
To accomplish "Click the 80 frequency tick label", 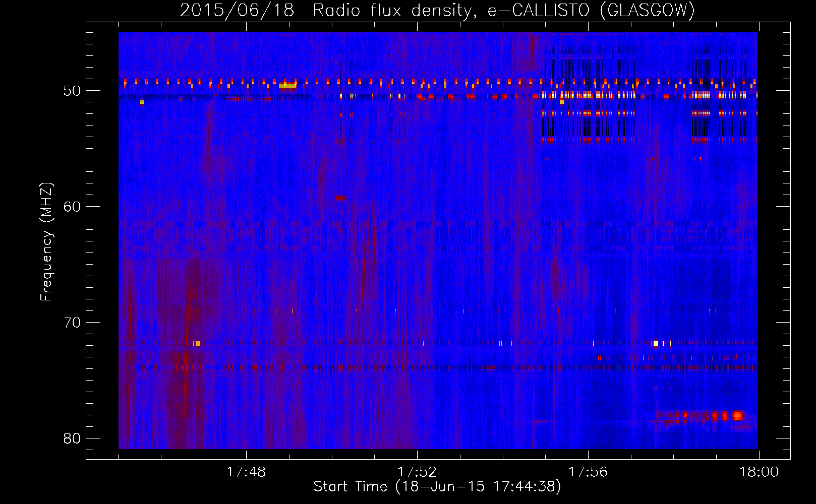I will [x=72, y=438].
